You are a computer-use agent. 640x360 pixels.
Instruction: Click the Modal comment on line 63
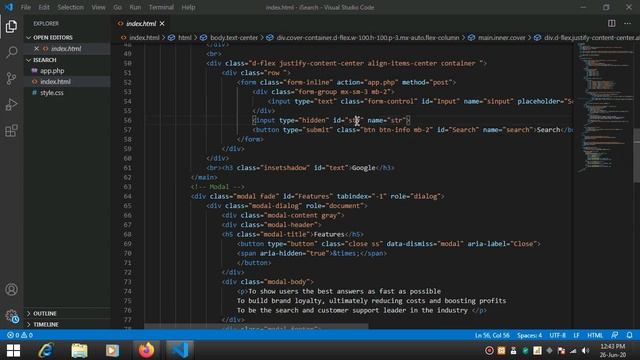point(218,187)
